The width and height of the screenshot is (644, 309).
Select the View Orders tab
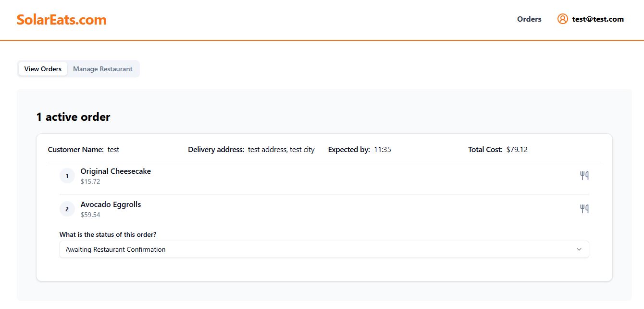43,69
